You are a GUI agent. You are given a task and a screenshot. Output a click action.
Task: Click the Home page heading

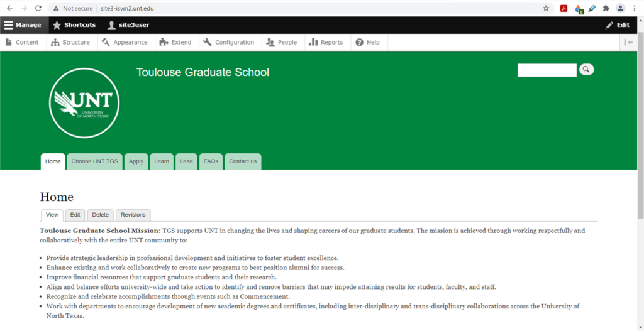tap(57, 197)
